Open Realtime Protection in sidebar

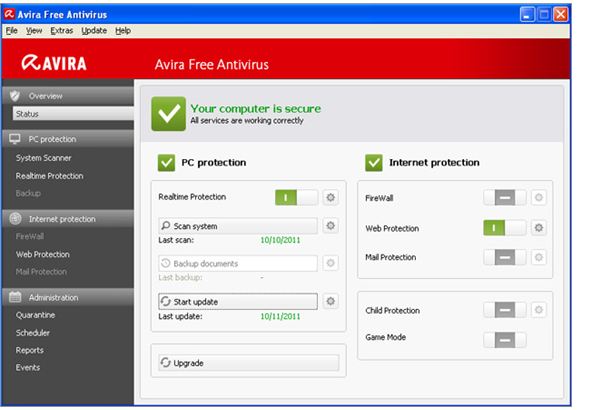[x=49, y=176]
